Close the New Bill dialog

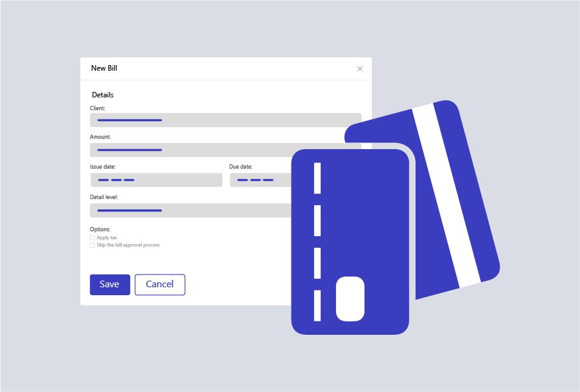[360, 69]
